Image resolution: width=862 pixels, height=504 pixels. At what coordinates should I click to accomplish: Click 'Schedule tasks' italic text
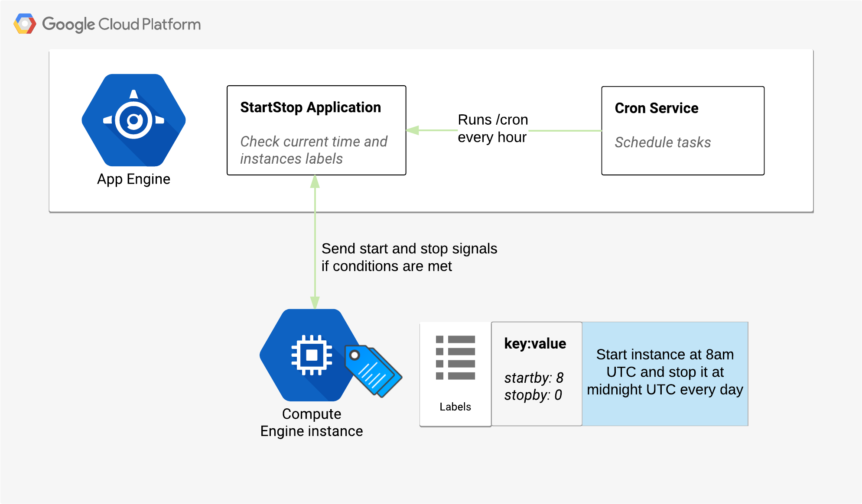pyautogui.click(x=663, y=142)
